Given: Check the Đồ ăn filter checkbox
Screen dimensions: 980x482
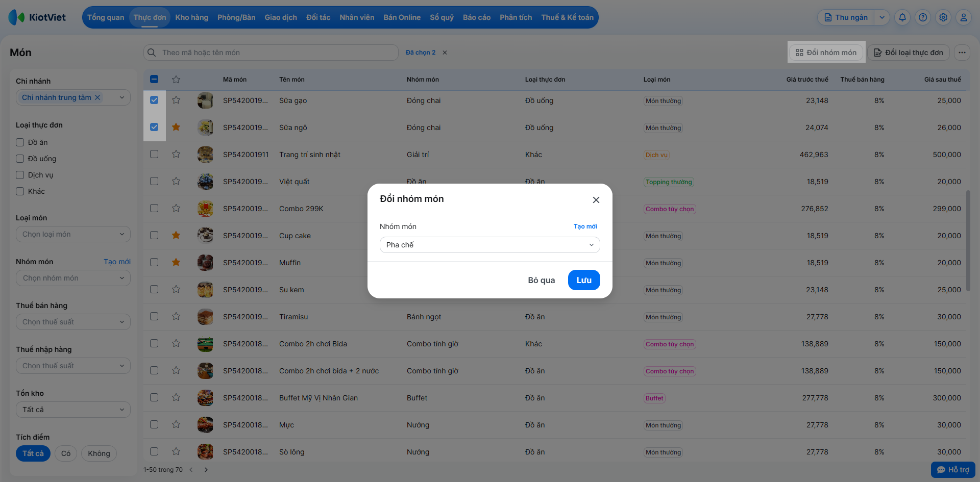Looking at the screenshot, I should pyautogui.click(x=20, y=142).
